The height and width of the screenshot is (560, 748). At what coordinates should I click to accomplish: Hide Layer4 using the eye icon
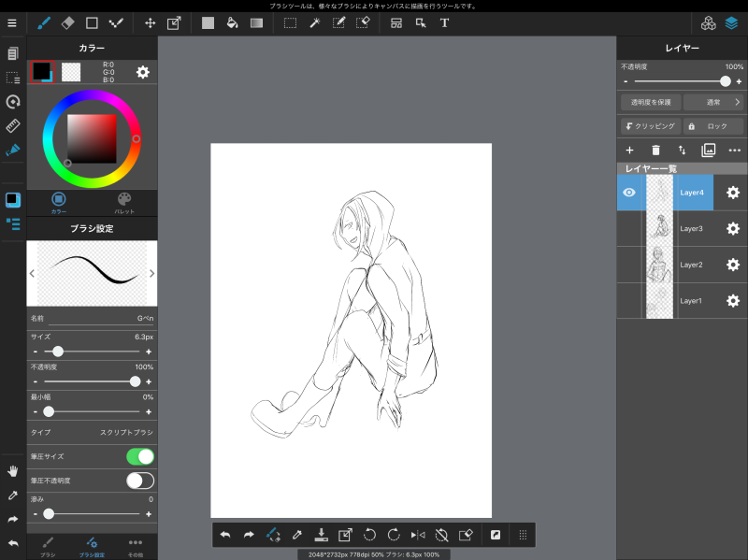pyautogui.click(x=629, y=193)
